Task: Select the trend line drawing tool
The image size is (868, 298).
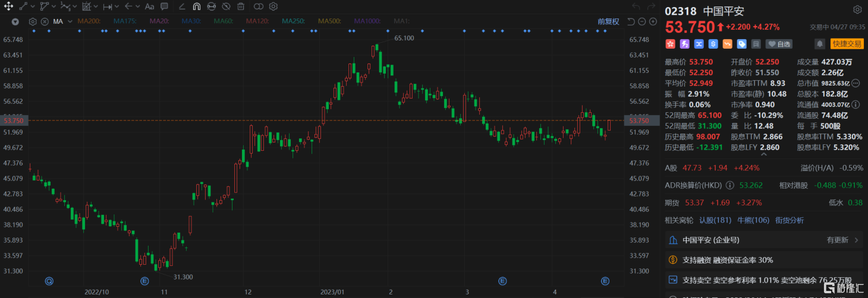Action: 23,7
